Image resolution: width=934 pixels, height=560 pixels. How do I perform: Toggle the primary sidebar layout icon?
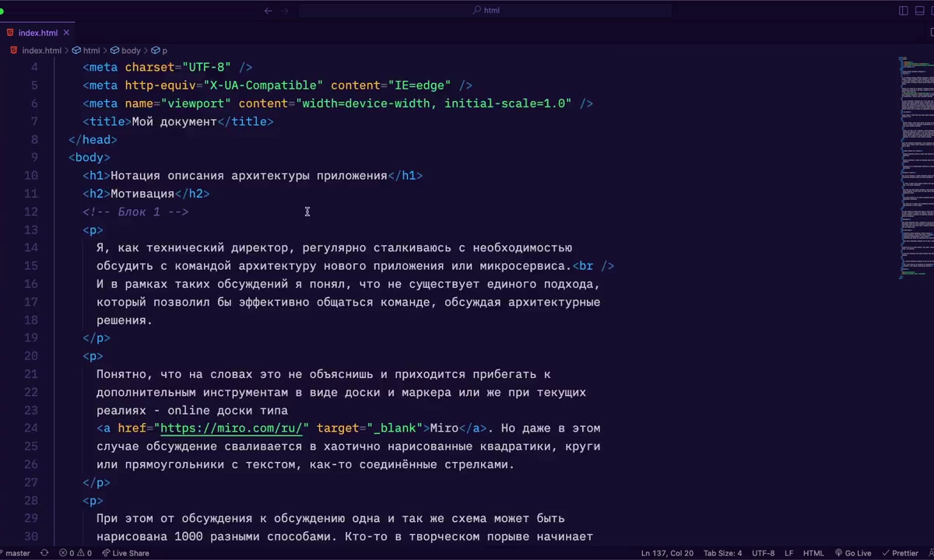pos(904,11)
